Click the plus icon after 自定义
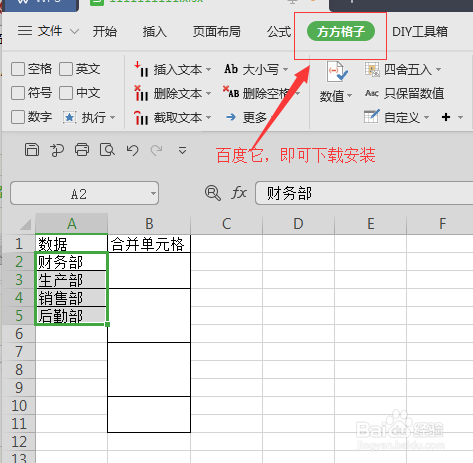 coord(446,117)
